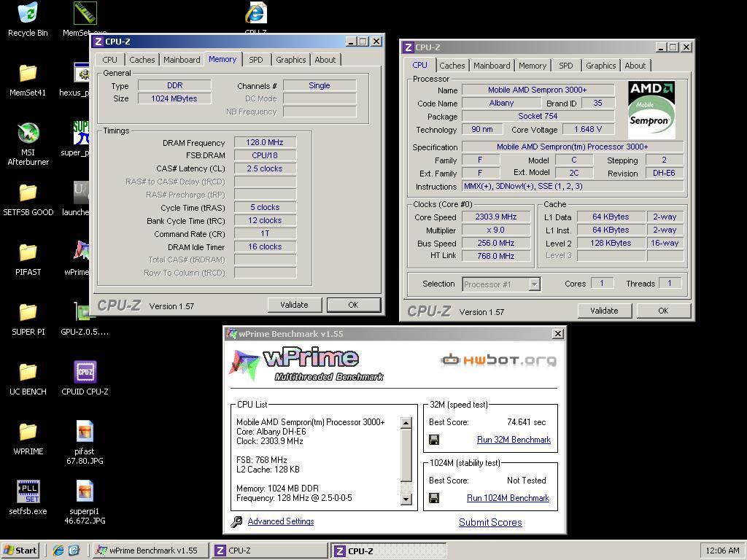Open About tab in the CPU-Z processor window
The width and height of the screenshot is (747, 560).
(635, 66)
